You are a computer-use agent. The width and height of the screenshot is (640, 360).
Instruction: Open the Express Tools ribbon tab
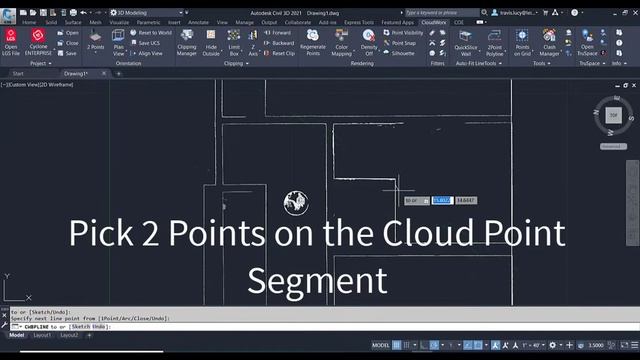coord(359,22)
